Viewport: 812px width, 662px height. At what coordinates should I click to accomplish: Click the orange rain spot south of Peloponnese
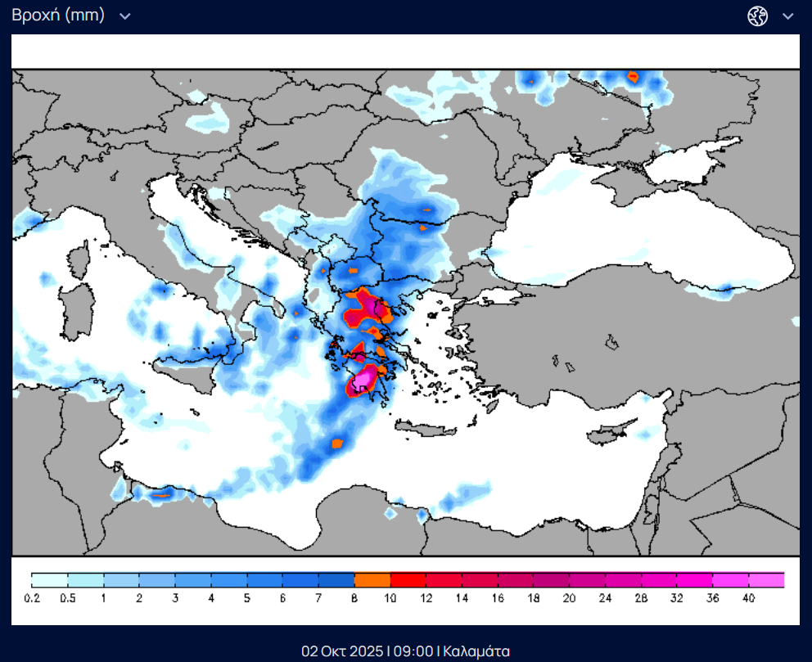(x=336, y=444)
